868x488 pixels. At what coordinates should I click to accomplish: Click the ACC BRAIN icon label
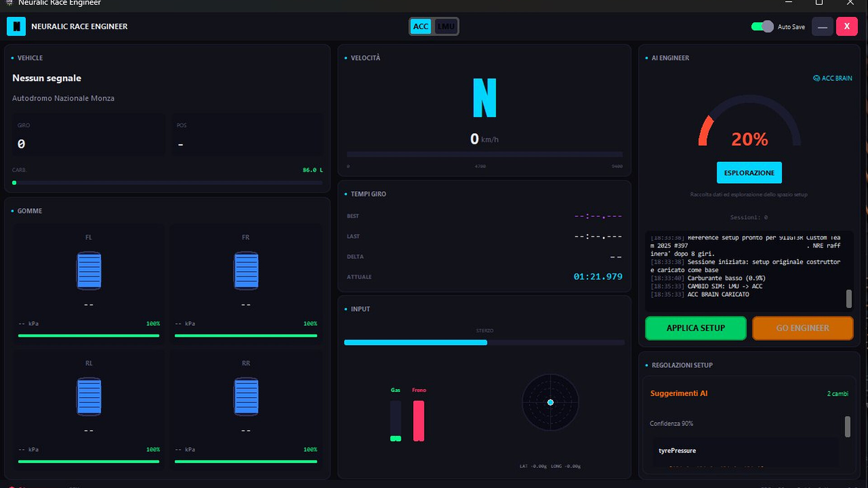pos(832,78)
